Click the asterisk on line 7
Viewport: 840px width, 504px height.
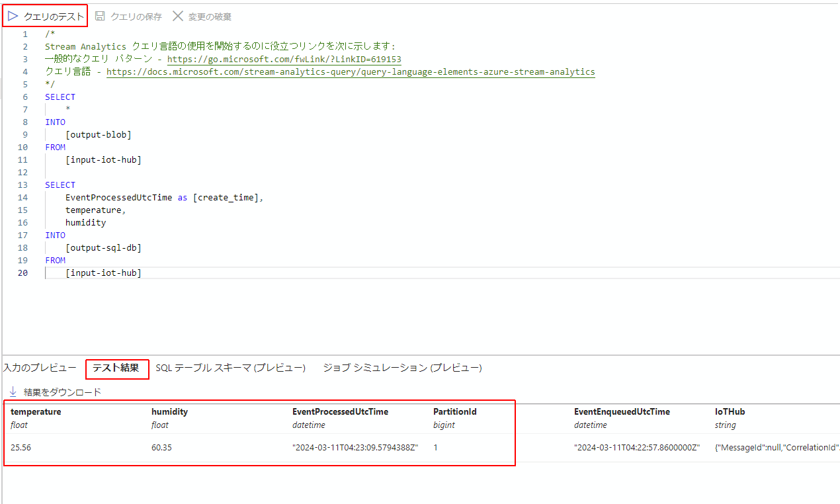click(68, 109)
